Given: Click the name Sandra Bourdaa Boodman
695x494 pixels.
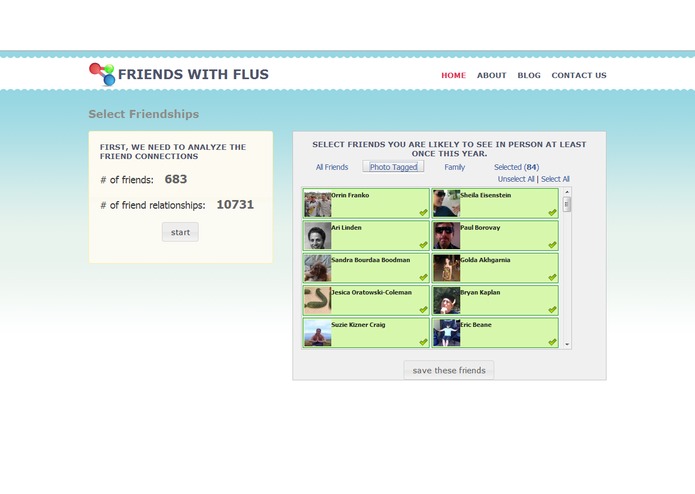Looking at the screenshot, I should coord(371,260).
